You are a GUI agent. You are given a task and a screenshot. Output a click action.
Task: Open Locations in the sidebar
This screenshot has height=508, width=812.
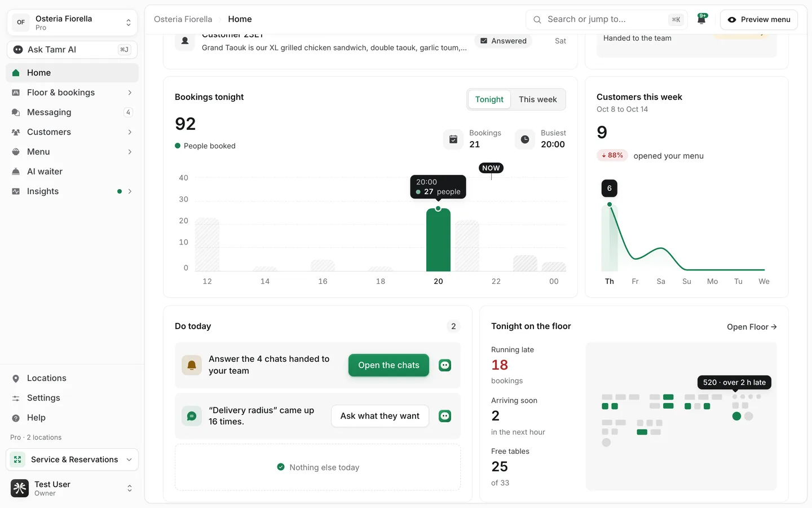coord(72,378)
